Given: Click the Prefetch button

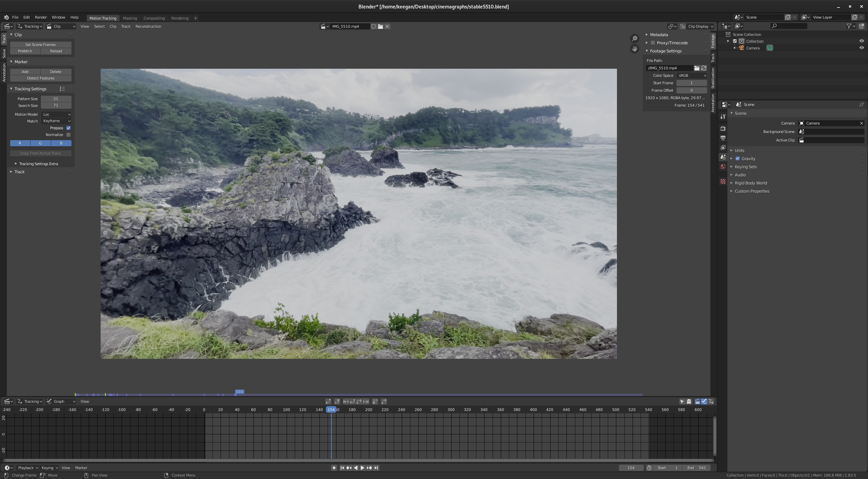Looking at the screenshot, I should 25,51.
